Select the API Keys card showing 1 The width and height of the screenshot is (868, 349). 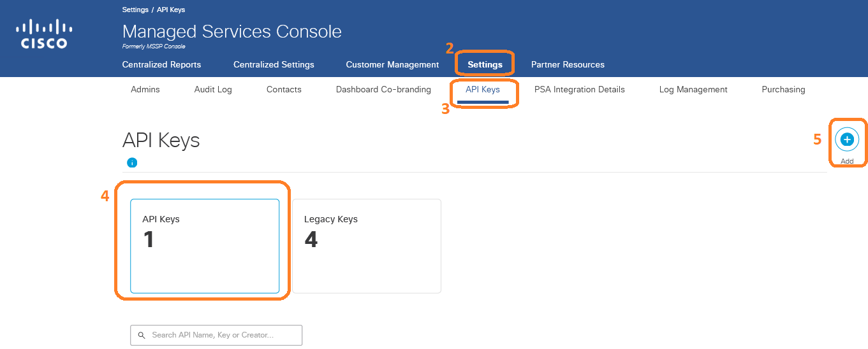(x=205, y=246)
